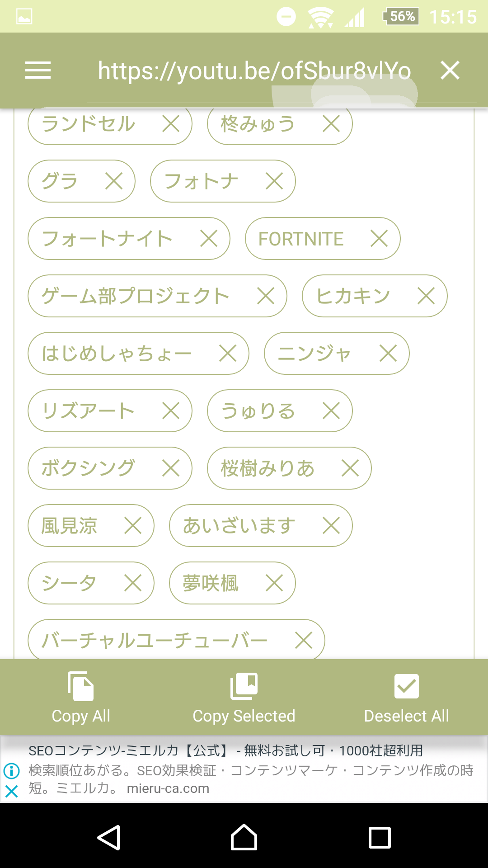Screen dimensions: 488x868
Task: Delete the ランドセル tag
Action: coord(171,123)
